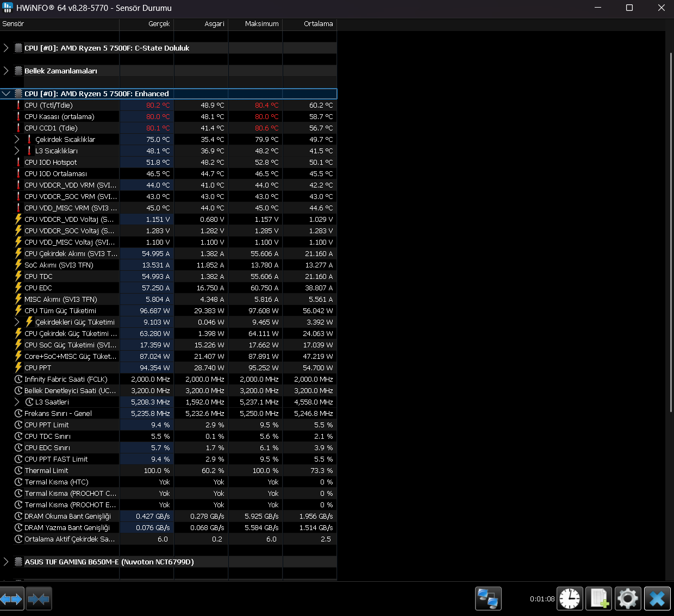Expand CPU C-State Doluluk group
This screenshot has height=616, width=674.
pos(6,48)
